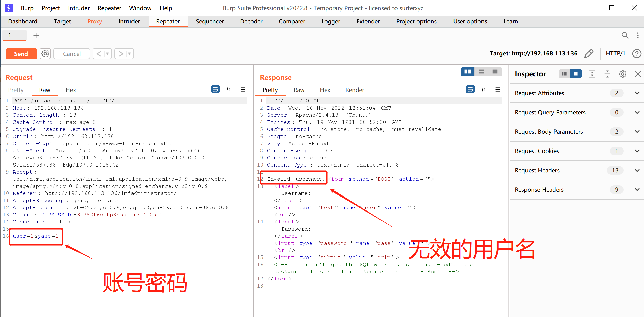Switch to side-by-side response layout
Screen dimensions: 644x317
(467, 72)
